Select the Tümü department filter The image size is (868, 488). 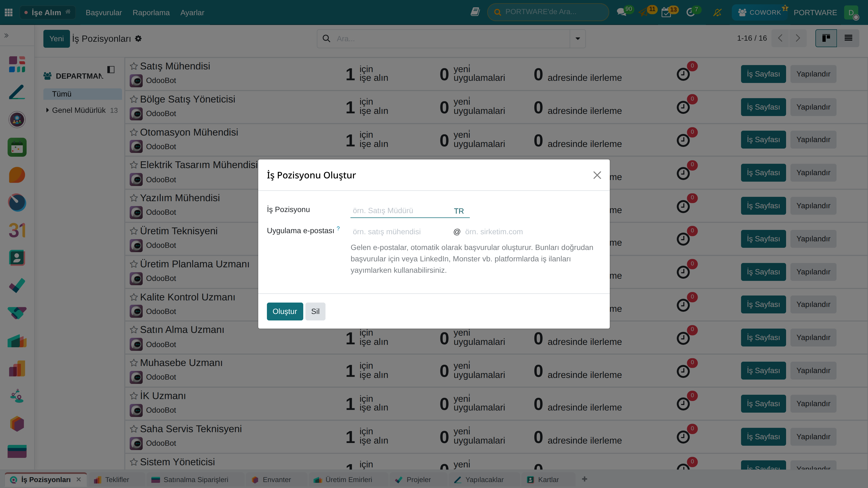click(x=82, y=94)
